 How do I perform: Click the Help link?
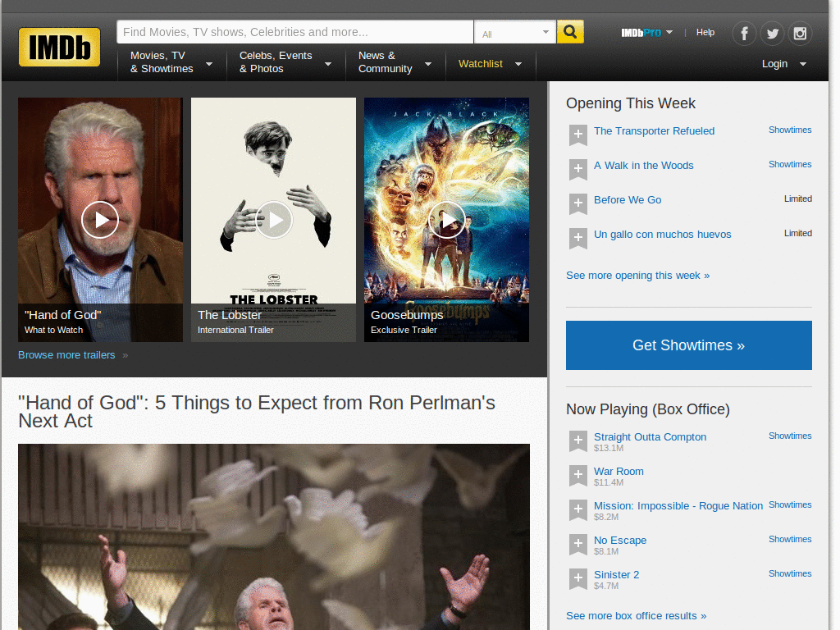click(705, 32)
